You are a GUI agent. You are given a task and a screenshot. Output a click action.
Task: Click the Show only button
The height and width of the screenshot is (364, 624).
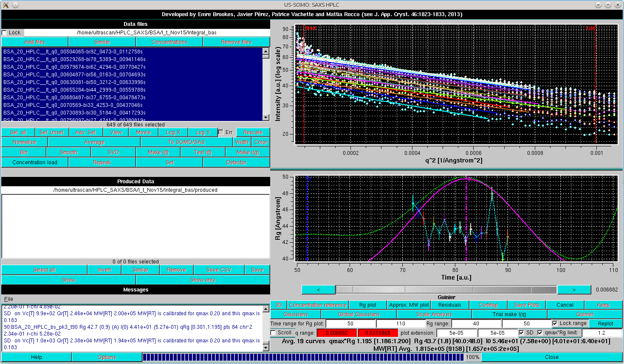(203, 280)
